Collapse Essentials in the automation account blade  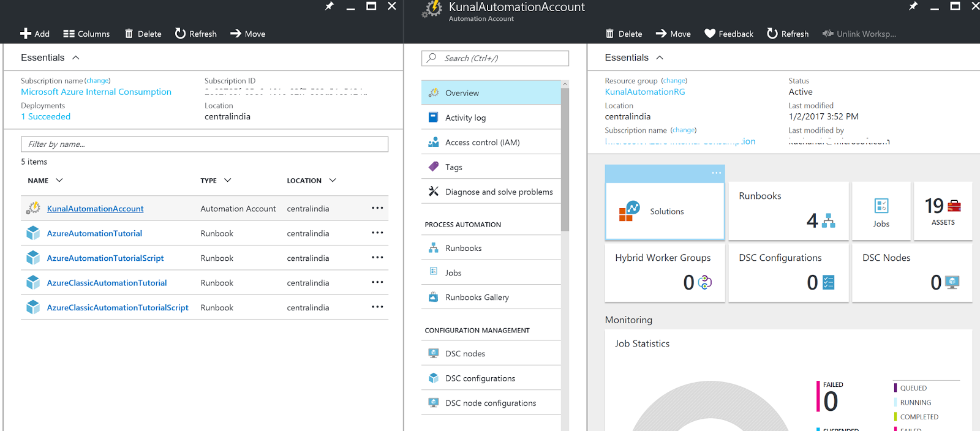coord(660,58)
